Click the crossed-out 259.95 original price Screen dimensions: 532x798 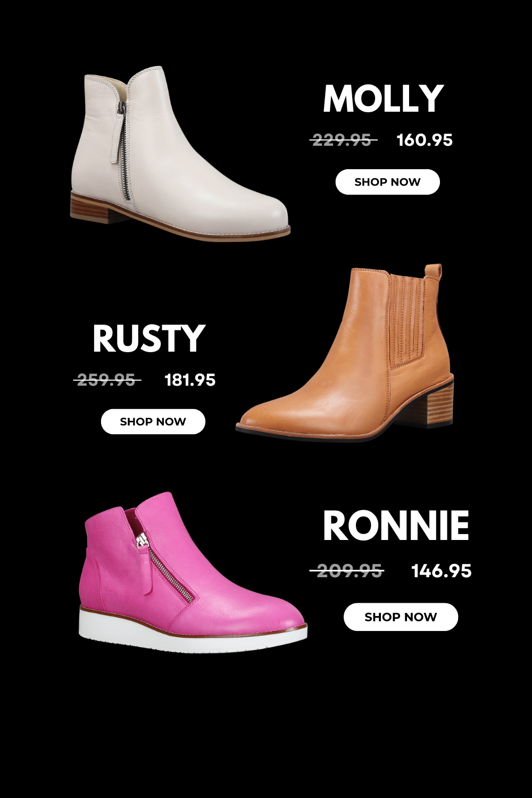click(x=107, y=380)
